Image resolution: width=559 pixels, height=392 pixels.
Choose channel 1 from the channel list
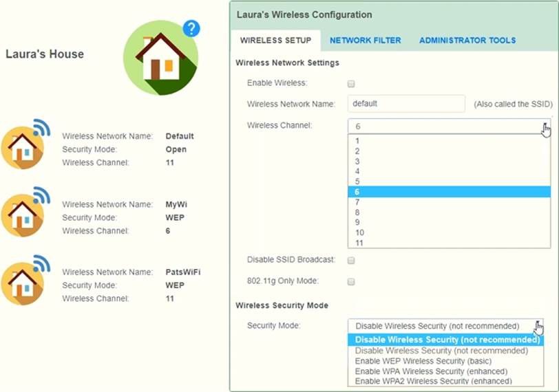(357, 141)
